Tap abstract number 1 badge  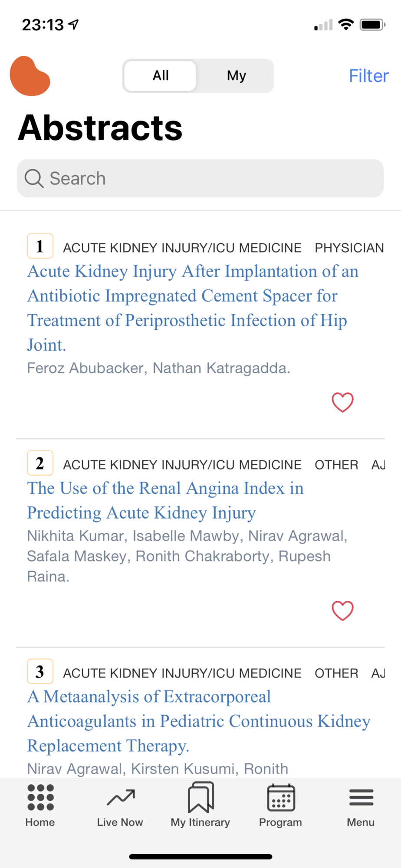pos(40,246)
